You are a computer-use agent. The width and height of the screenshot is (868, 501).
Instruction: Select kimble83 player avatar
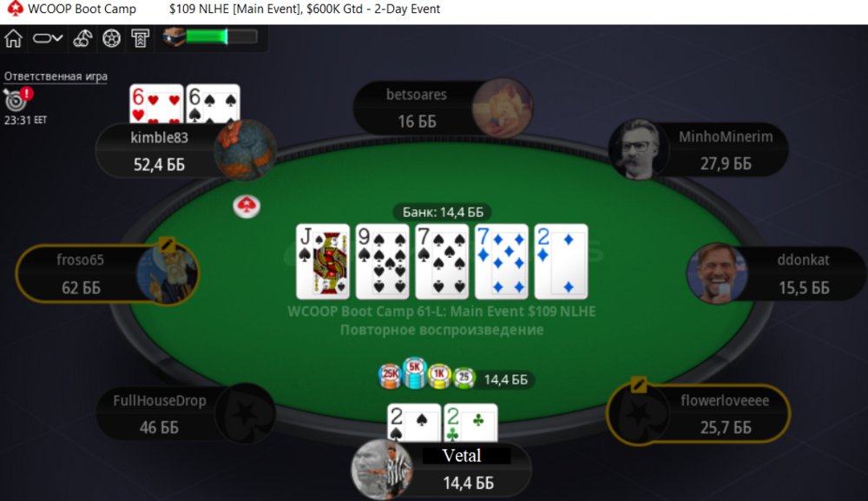coord(245,150)
